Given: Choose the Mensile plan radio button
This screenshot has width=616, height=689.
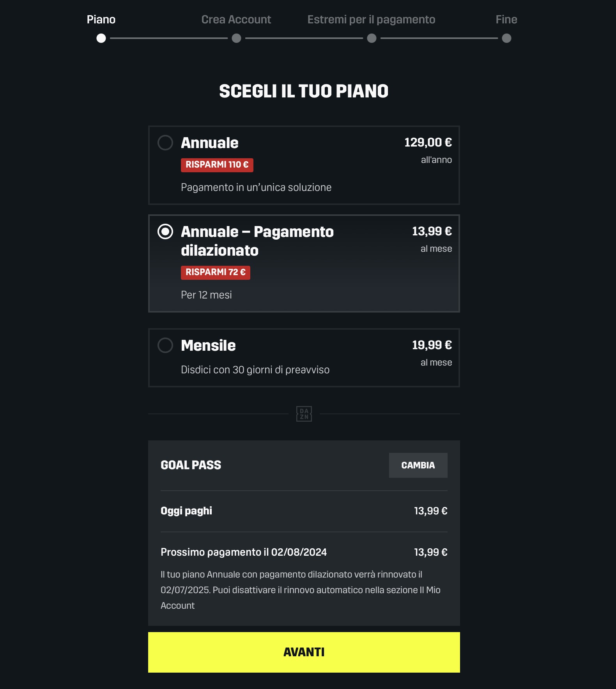Looking at the screenshot, I should (x=165, y=345).
